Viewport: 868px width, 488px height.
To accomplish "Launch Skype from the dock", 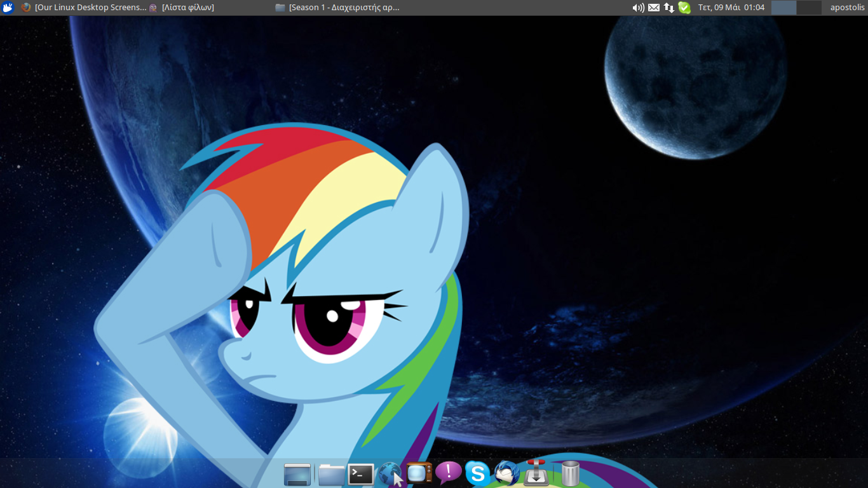I will pyautogui.click(x=478, y=474).
